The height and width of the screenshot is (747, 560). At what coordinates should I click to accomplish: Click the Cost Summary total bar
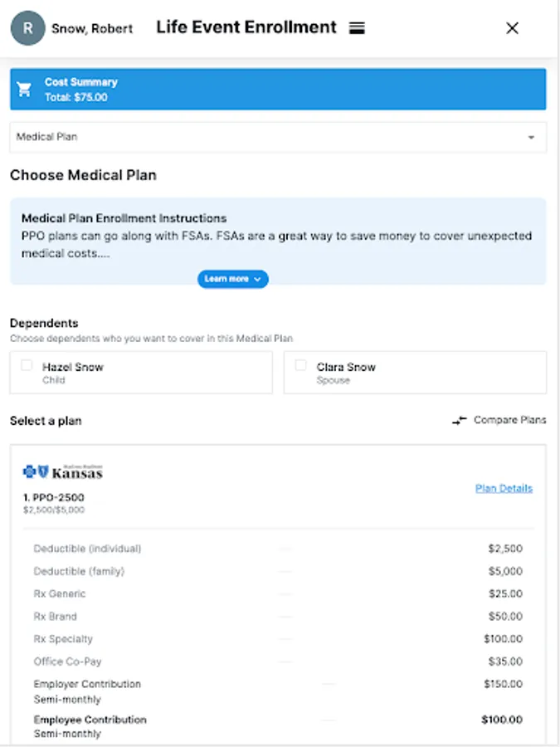(x=278, y=90)
